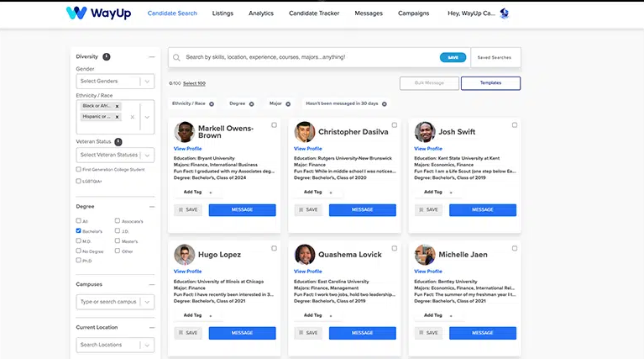The image size is (644, 359).
Task: Open the campus search dropdown
Action: (x=115, y=302)
